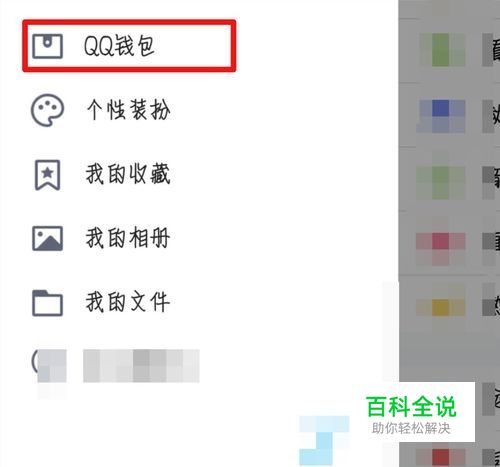500x467 pixels.
Task: Open 我的收藏 from the side menu text
Action: click(128, 174)
